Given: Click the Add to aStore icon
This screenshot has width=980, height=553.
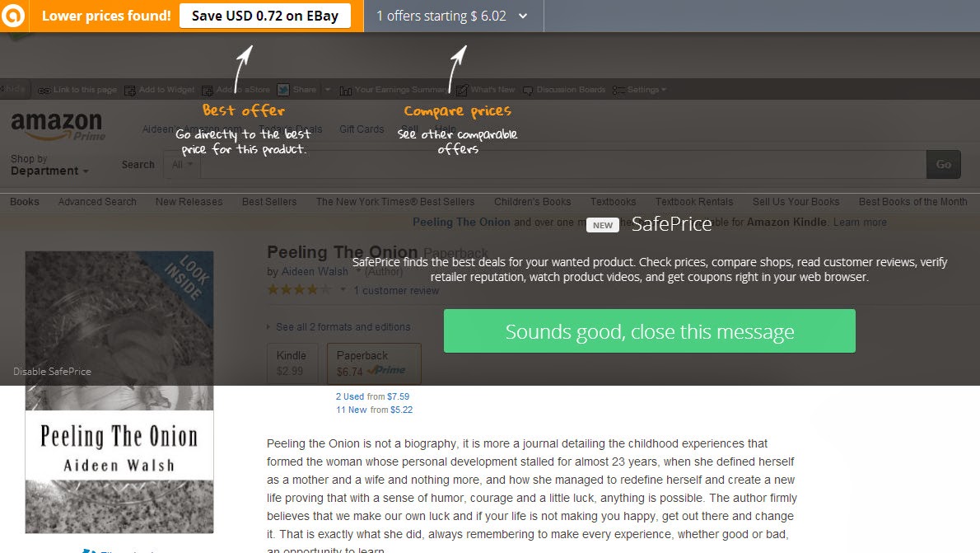Looking at the screenshot, I should point(208,90).
